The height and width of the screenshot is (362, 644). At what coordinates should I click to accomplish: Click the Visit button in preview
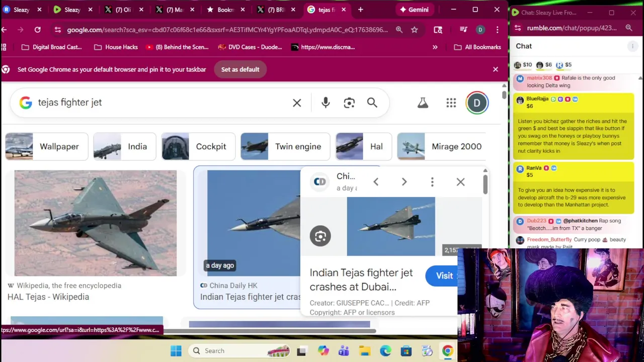coord(442,276)
